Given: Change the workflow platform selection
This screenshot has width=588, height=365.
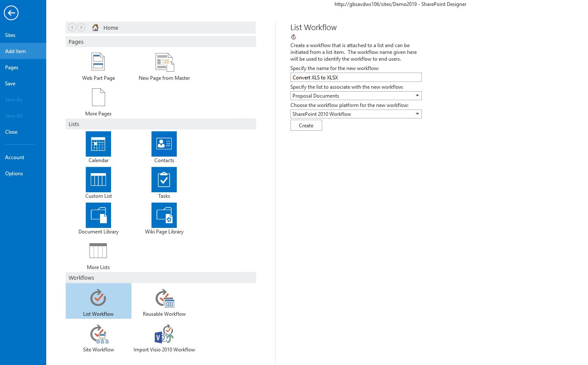Looking at the screenshot, I should point(418,114).
